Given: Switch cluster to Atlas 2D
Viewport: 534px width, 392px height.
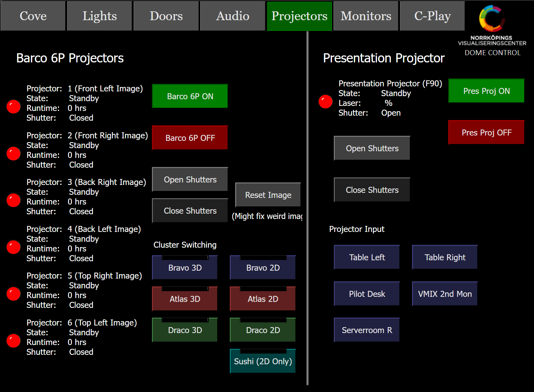Looking at the screenshot, I should point(263,299).
